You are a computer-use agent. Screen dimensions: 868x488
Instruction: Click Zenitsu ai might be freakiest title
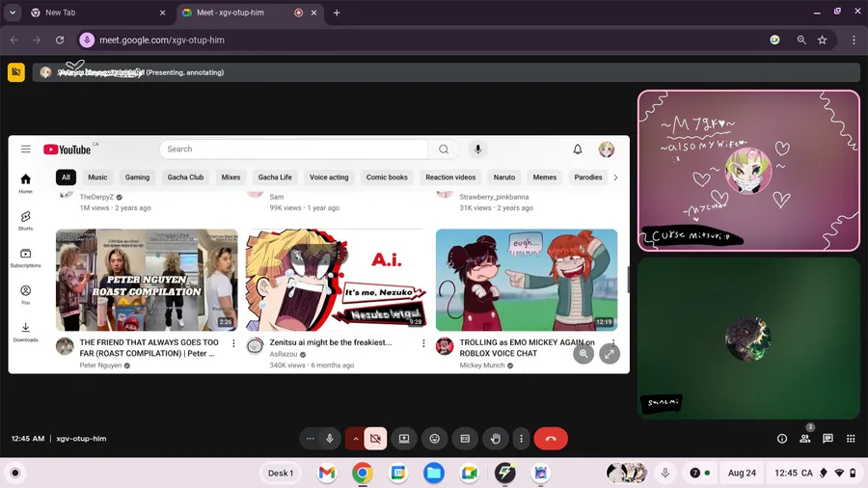tap(331, 342)
